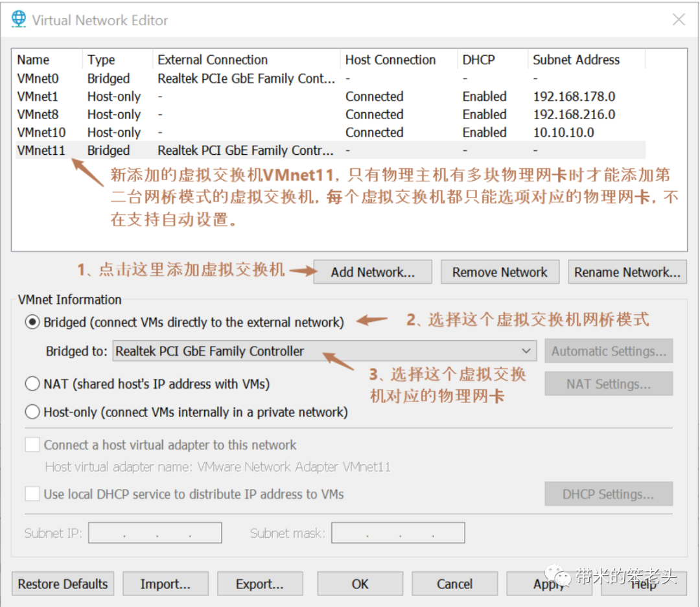700x607 pixels.
Task: Click the Subnet Address column header
Action: pos(587,60)
